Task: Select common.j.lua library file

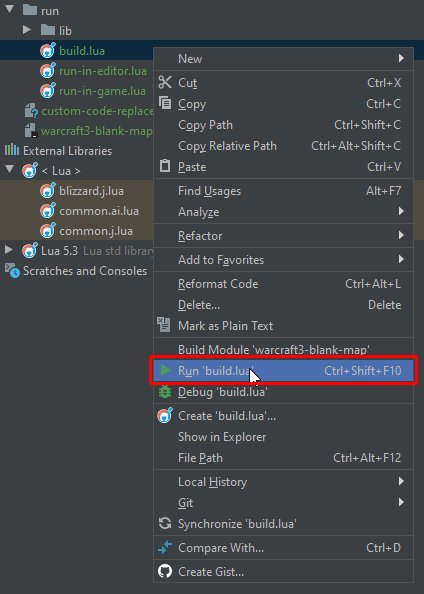Action: point(96,231)
